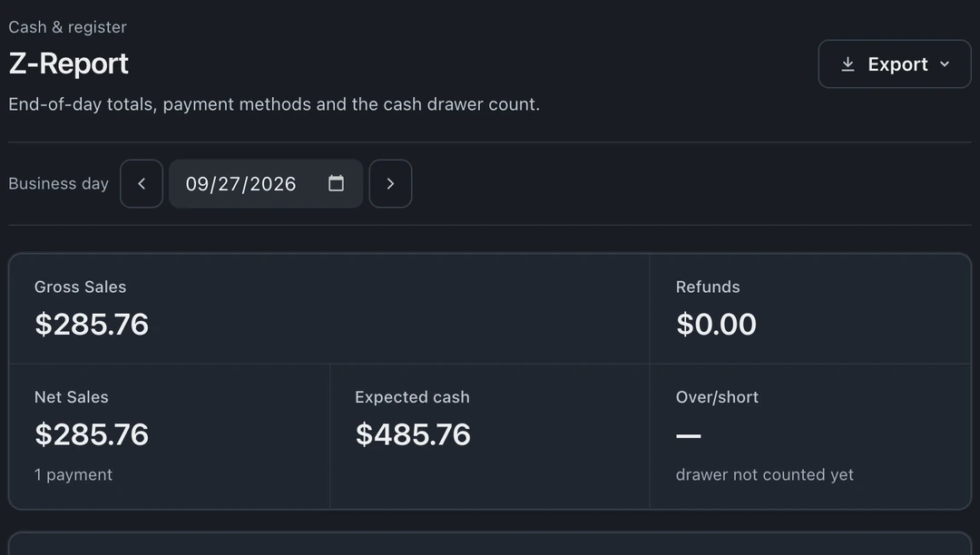
Task: Click the Gross Sales label
Action: coord(80,287)
